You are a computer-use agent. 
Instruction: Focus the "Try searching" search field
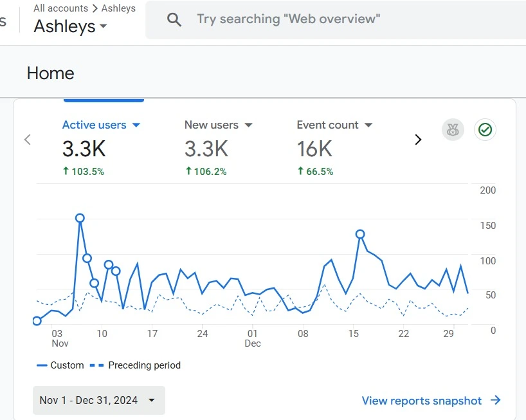pyautogui.click(x=288, y=19)
